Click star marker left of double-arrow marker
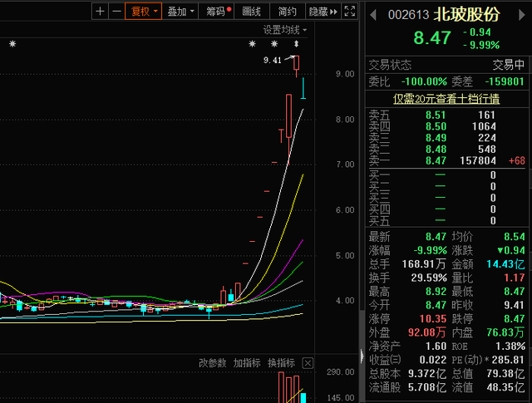The image size is (532, 403). point(274,44)
